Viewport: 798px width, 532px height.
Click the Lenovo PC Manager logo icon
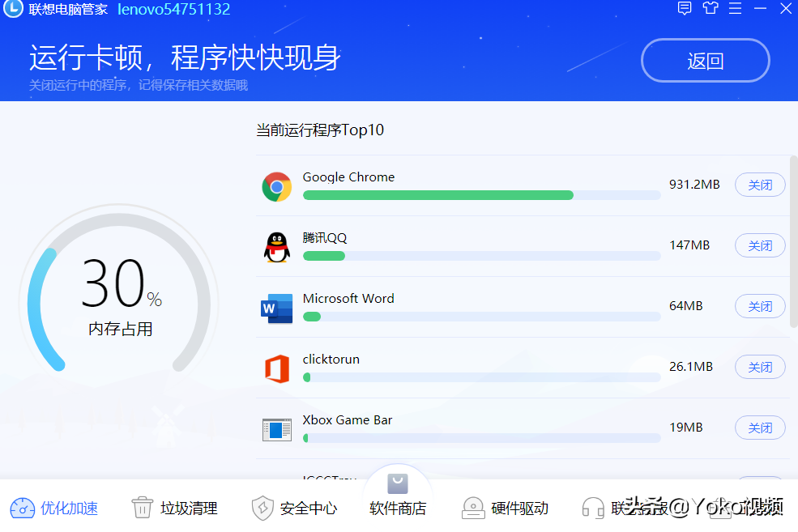tap(13, 7)
